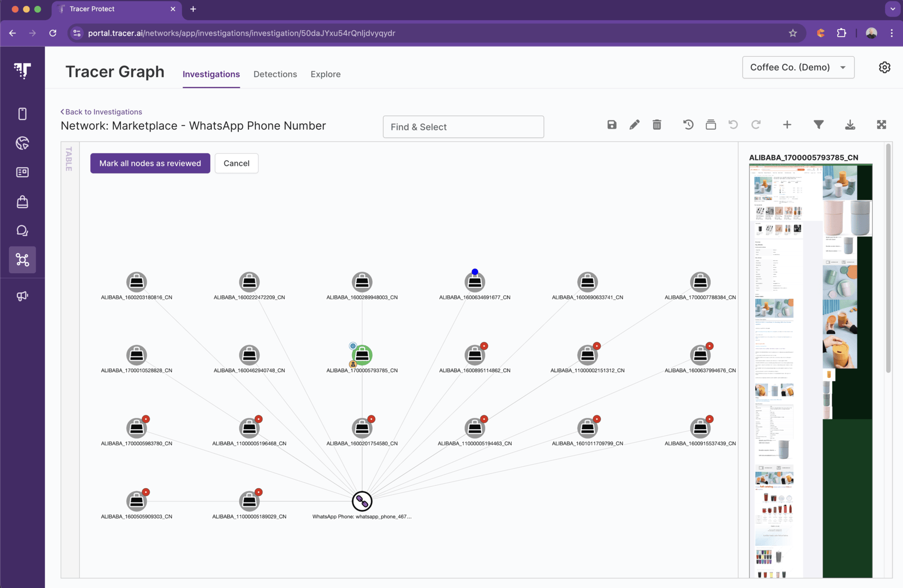Switch to the Investigations tab

point(211,74)
